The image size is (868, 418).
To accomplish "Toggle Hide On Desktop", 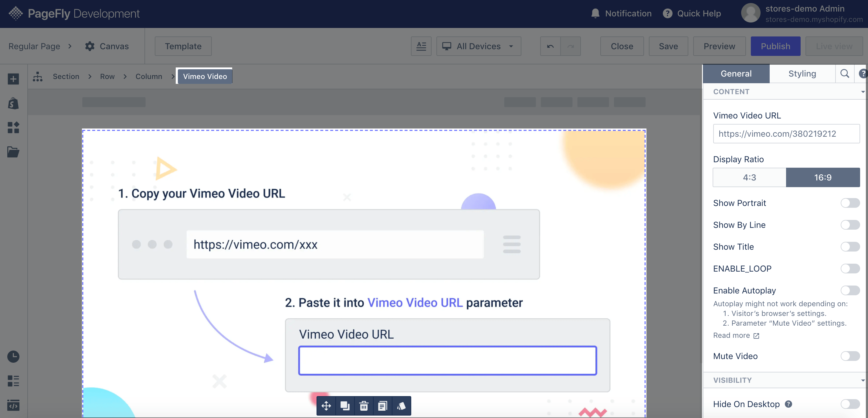I will 850,404.
